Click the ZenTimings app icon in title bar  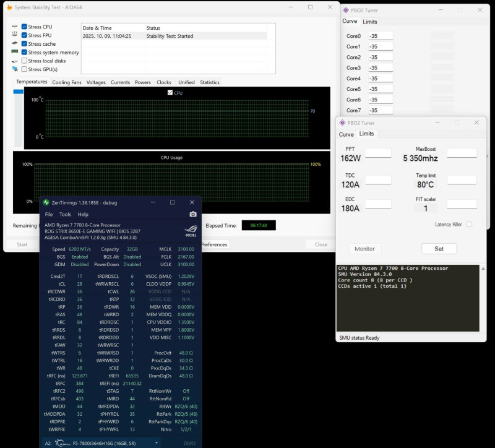click(x=46, y=202)
